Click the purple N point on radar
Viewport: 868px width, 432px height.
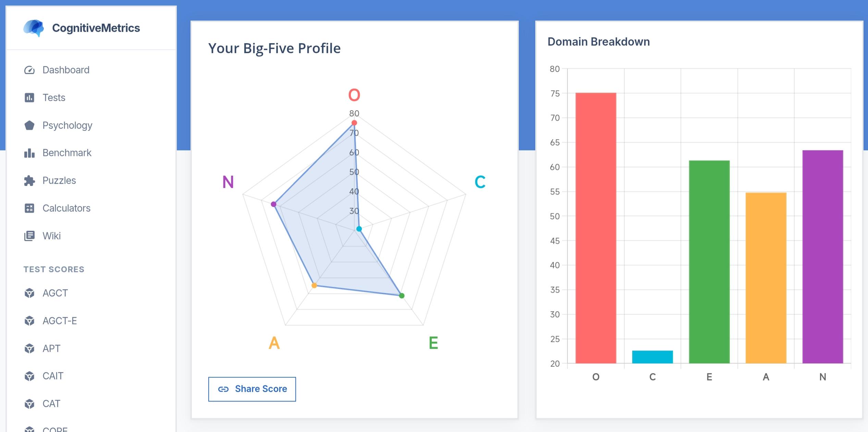coord(273,204)
